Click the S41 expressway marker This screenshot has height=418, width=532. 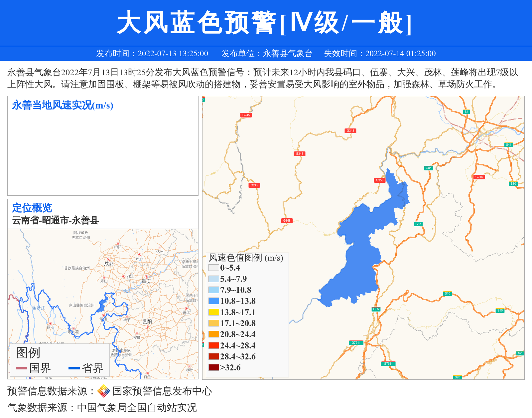tap(508, 145)
